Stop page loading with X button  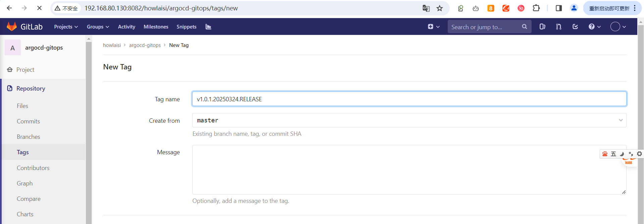click(x=39, y=8)
